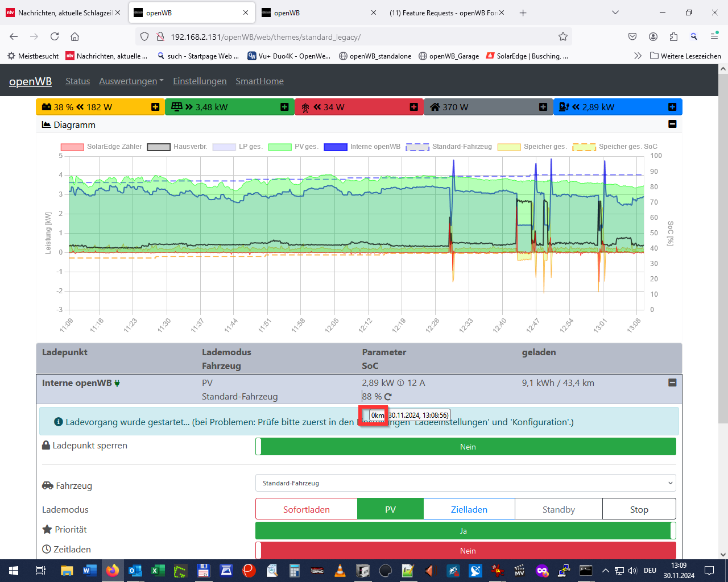Screen dimensions: 728x582
Task: Click the Diagramm chart icon
Action: 47,124
